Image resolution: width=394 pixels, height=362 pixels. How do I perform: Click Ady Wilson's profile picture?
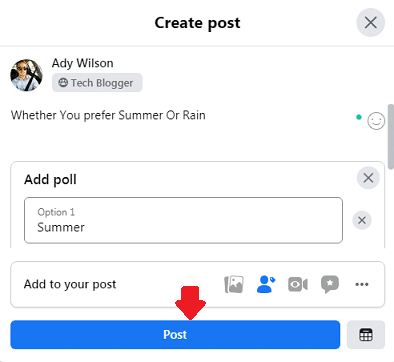coord(27,75)
